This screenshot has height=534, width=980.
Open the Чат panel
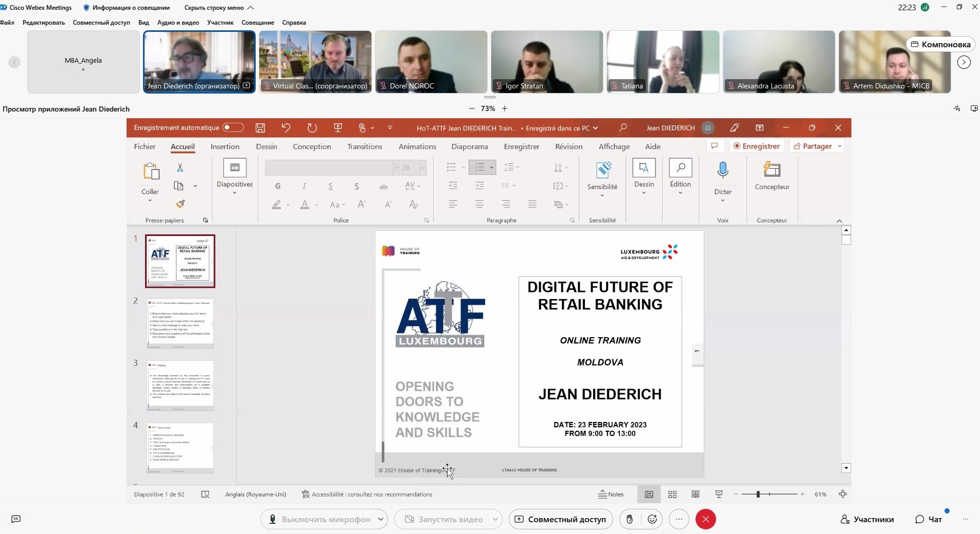point(929,519)
